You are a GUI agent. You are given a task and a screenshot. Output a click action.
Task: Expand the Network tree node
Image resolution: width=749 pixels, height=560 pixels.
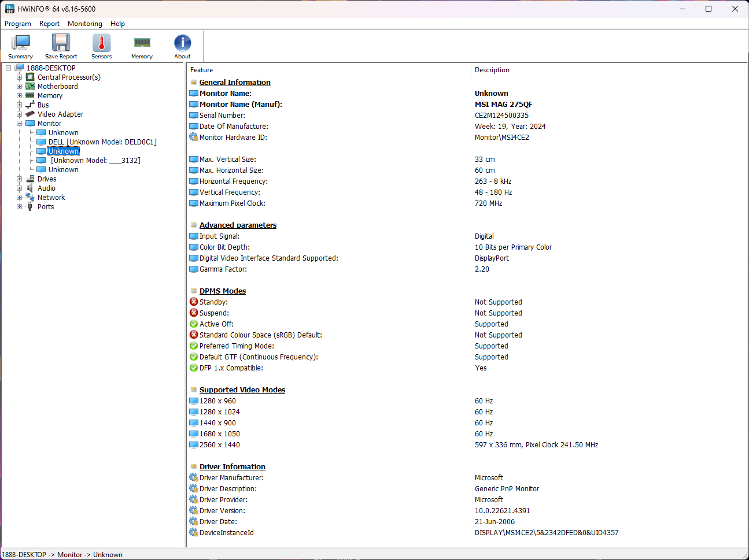click(x=19, y=197)
